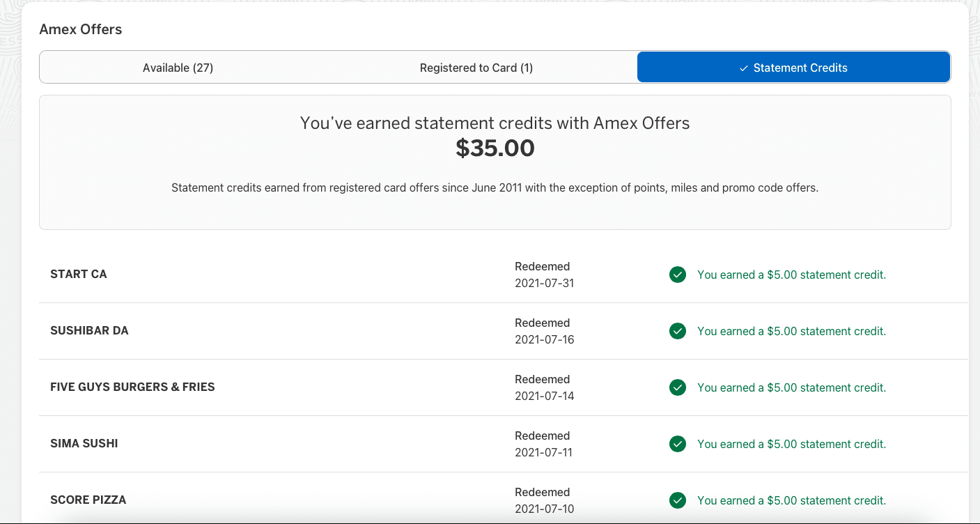Click the green check icon for SUSHIBAR DA
The height and width of the screenshot is (524, 980).
[x=678, y=331]
